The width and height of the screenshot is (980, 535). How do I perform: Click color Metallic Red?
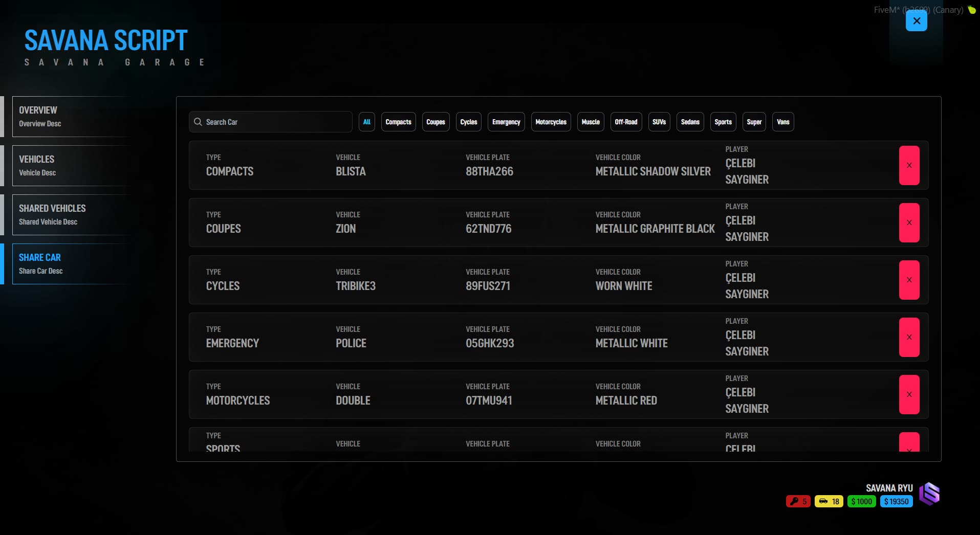coord(626,400)
